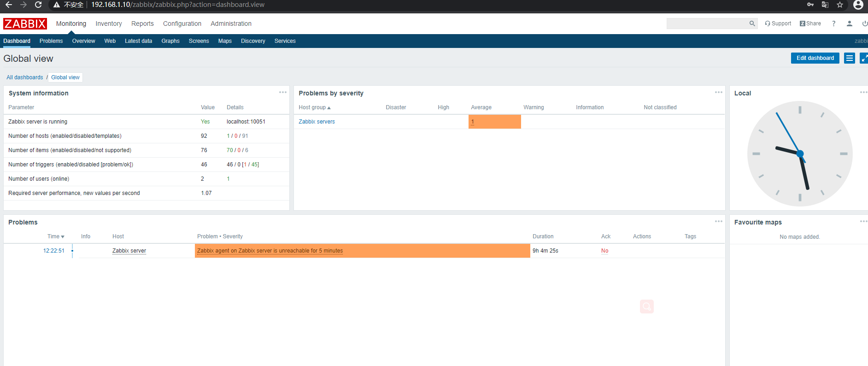Open the Services submenu tab

pos(285,41)
